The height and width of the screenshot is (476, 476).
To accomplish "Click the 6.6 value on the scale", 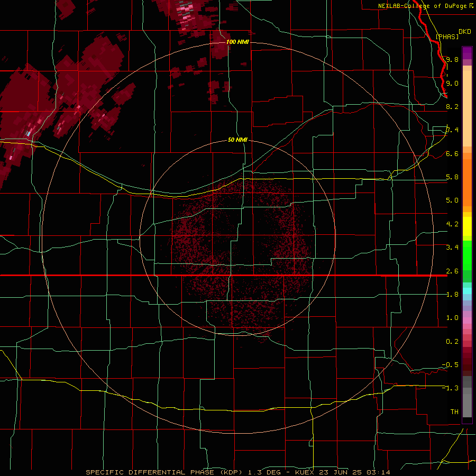I will tap(452, 153).
